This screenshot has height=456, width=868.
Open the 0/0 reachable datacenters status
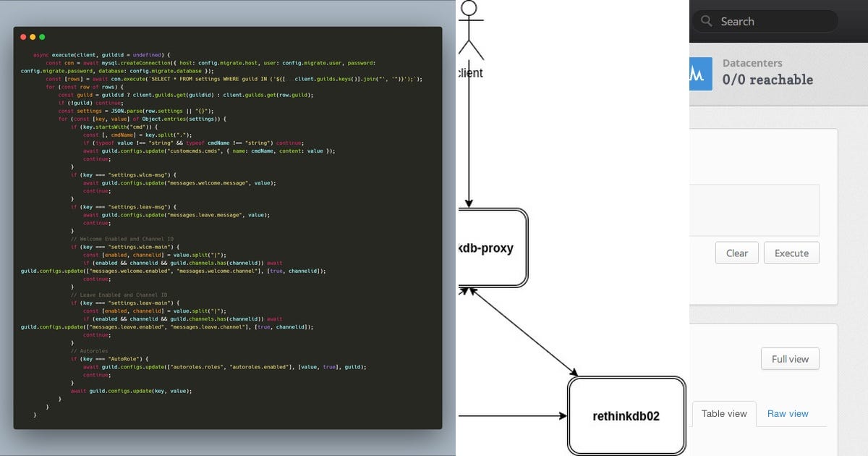[x=769, y=80]
